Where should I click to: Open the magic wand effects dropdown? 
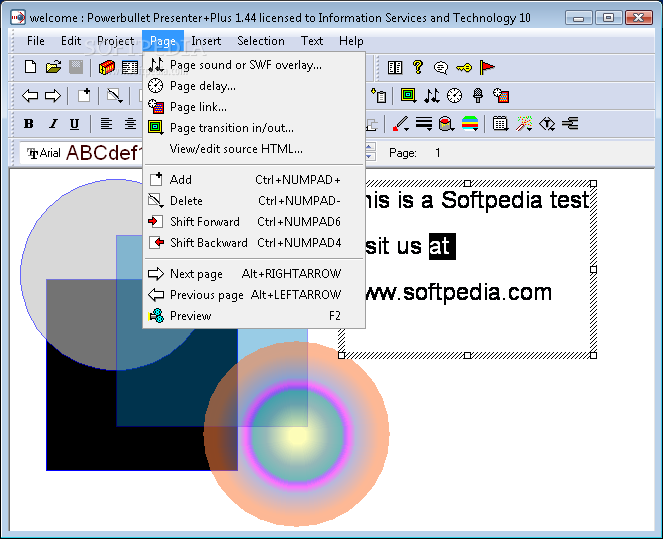[524, 123]
